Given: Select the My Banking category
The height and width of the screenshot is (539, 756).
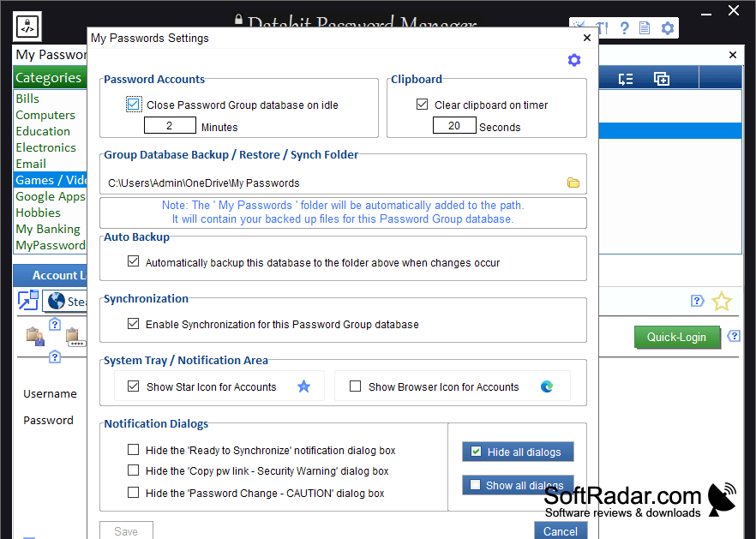Looking at the screenshot, I should click(x=48, y=229).
